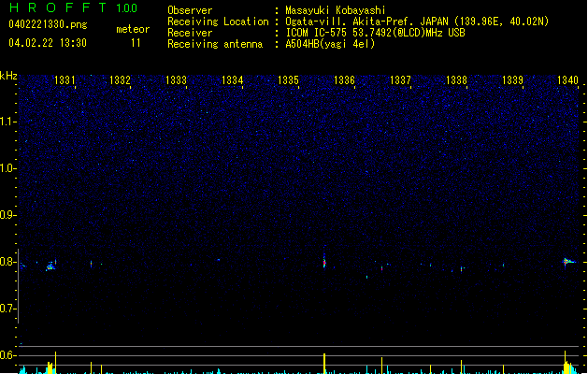Click the 1332 time axis marker
This screenshot has width=588, height=374.
[120, 80]
